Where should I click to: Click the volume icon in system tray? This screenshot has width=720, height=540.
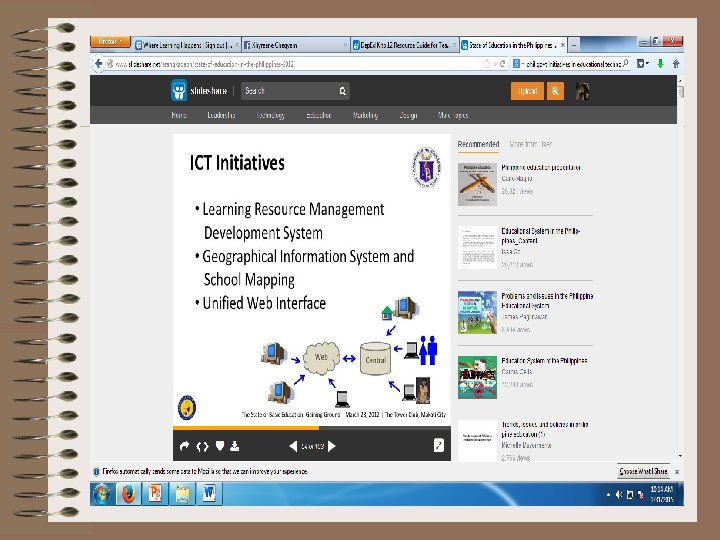click(619, 495)
